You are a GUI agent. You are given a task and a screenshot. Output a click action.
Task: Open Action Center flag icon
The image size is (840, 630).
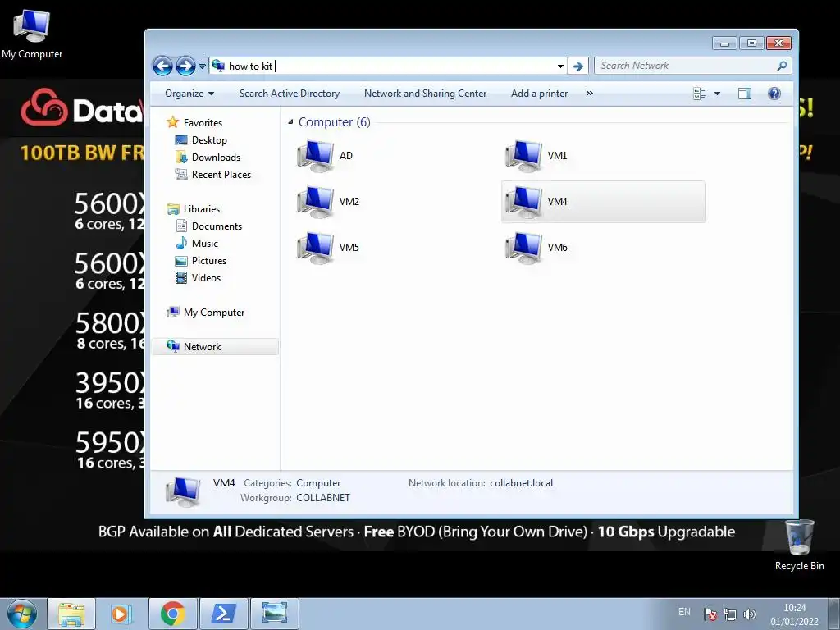[x=710, y=614]
